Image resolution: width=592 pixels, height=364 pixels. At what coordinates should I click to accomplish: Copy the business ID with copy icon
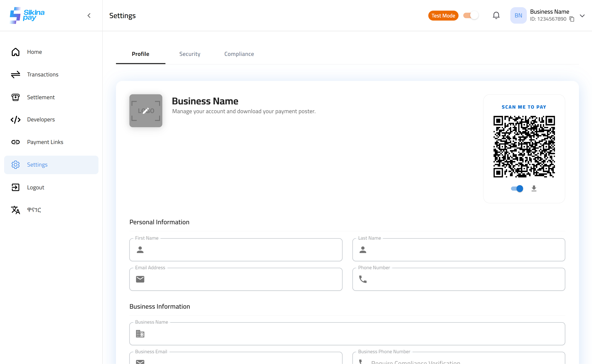point(572,19)
